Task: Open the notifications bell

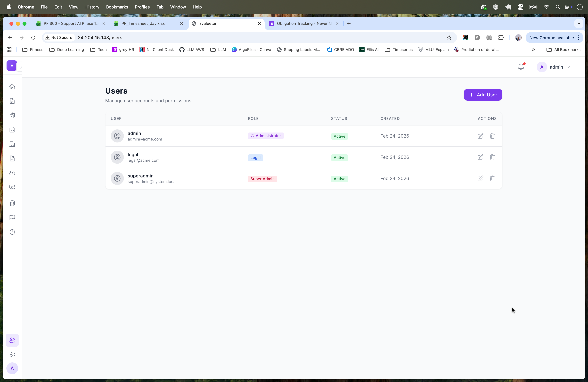Action: pos(521,67)
